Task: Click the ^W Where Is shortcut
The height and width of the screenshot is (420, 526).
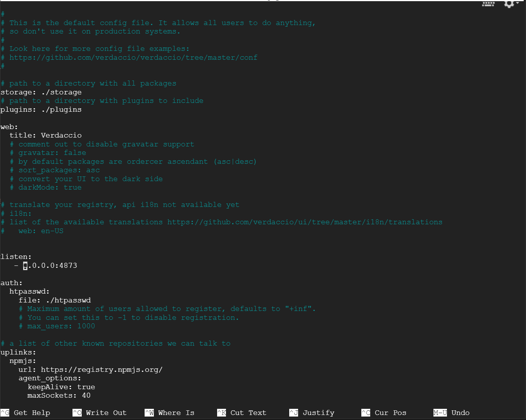Action: 170,413
